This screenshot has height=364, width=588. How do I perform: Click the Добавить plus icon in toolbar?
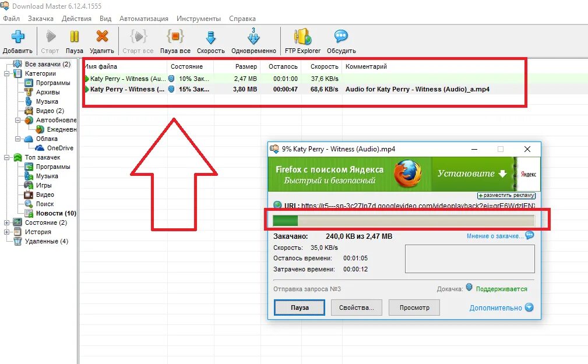17,37
